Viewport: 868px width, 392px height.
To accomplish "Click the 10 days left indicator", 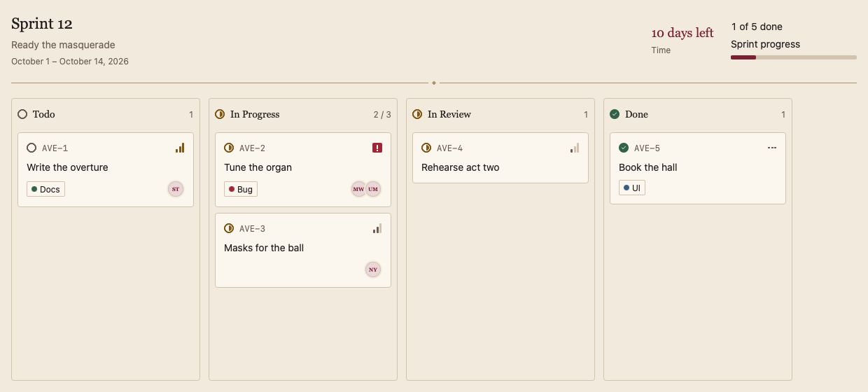I will pyautogui.click(x=682, y=33).
